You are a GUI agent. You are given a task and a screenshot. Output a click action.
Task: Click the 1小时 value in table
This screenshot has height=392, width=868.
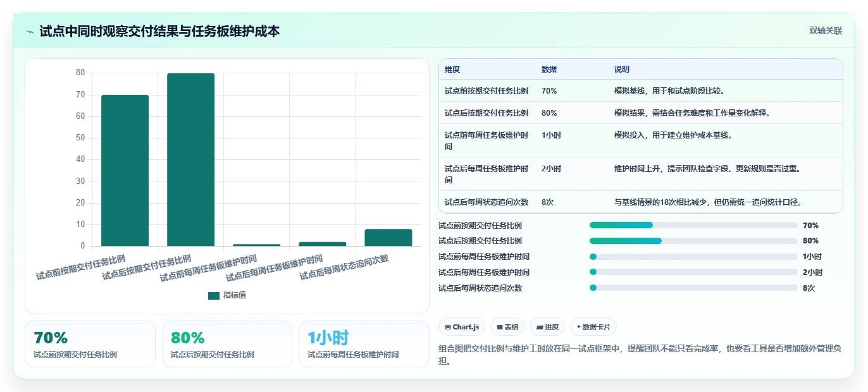[551, 135]
